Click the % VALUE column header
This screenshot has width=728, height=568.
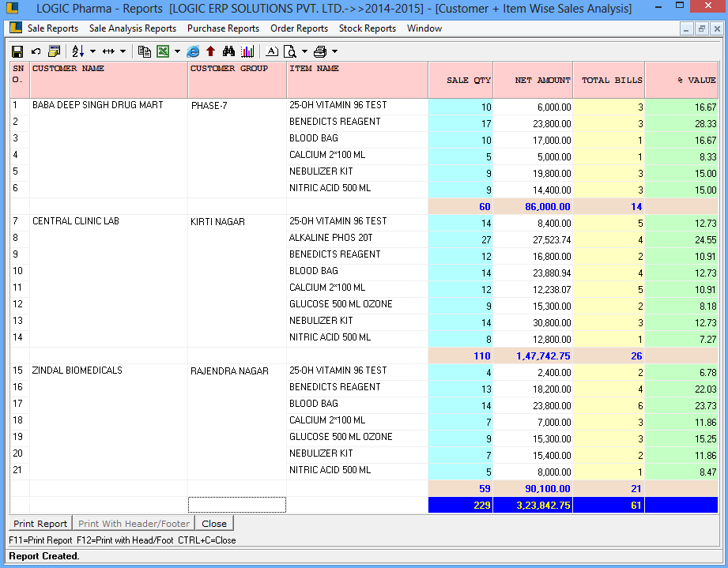(x=681, y=80)
